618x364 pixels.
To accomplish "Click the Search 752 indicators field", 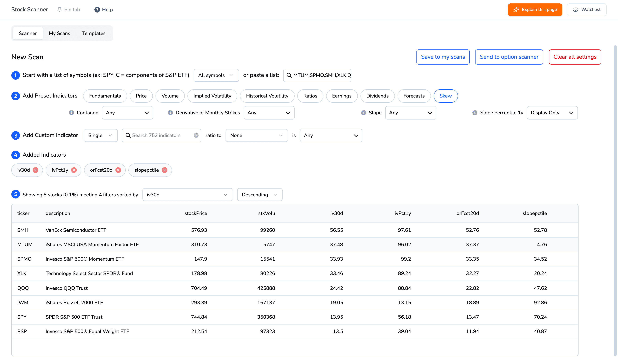I will pos(161,135).
